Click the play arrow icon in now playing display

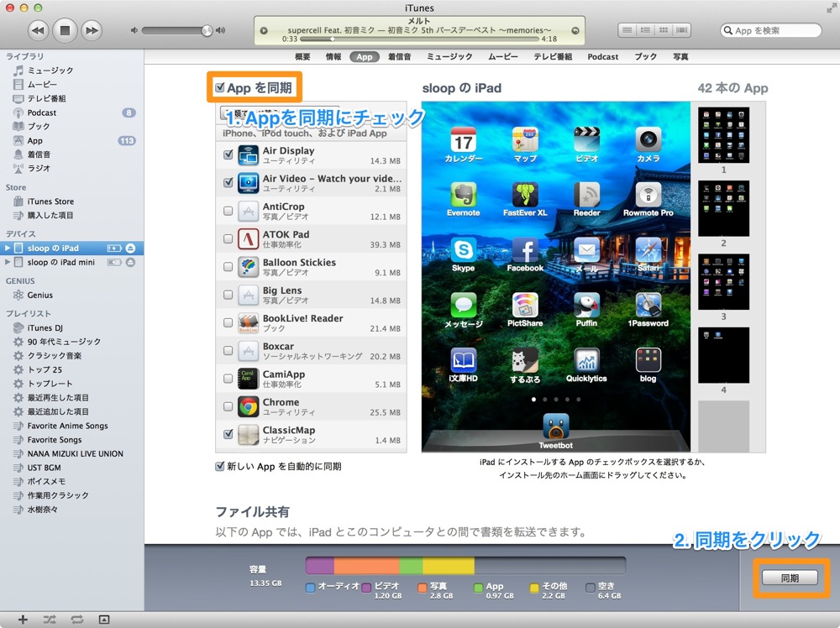pos(264,30)
